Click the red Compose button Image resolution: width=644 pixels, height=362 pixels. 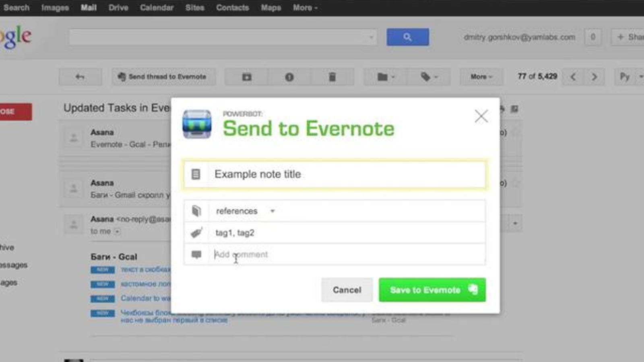pos(15,112)
